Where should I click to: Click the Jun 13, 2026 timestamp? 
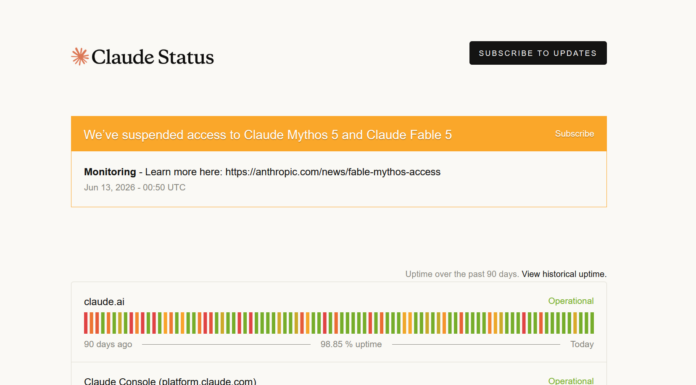pos(134,187)
